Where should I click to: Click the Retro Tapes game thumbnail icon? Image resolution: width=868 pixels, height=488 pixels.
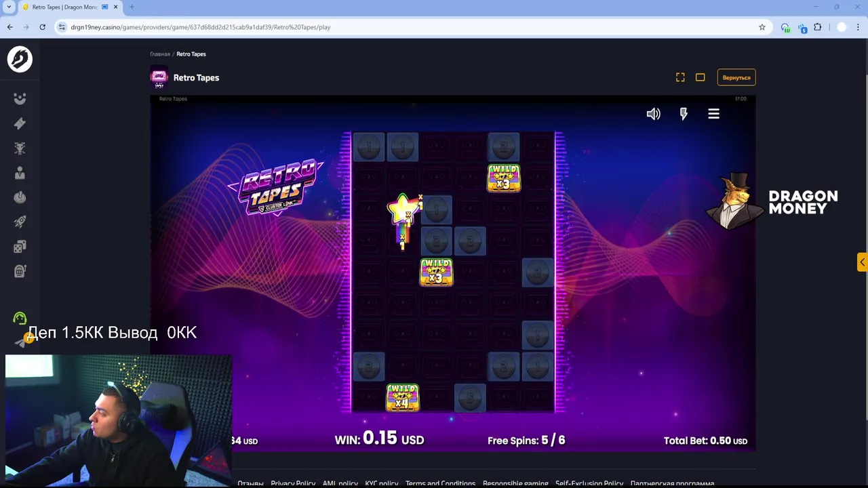pos(159,77)
